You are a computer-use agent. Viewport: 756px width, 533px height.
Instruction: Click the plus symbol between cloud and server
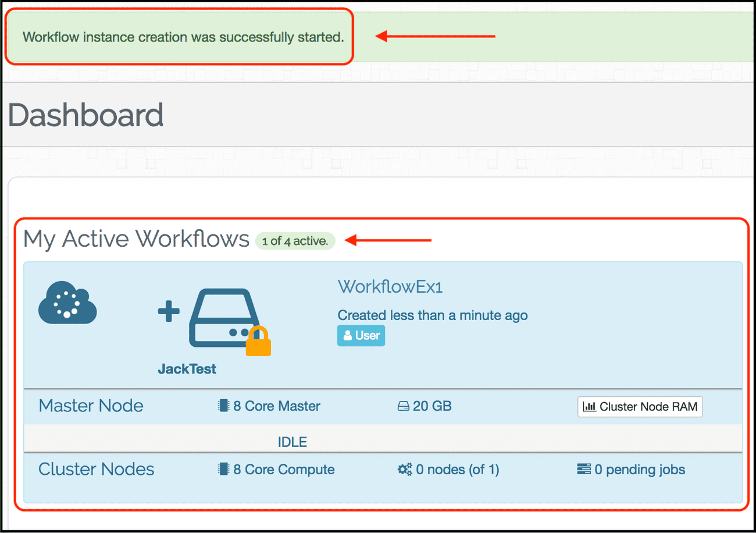pyautogui.click(x=167, y=312)
